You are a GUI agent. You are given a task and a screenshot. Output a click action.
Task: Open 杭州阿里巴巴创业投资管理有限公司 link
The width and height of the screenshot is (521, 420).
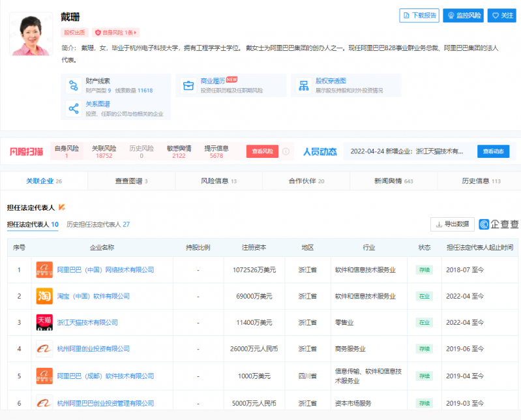tap(106, 403)
